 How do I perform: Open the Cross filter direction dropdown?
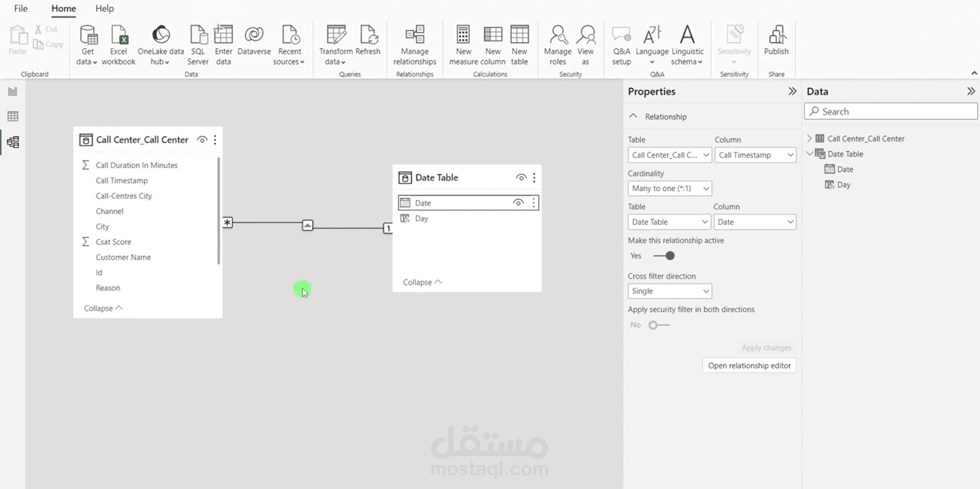click(670, 291)
